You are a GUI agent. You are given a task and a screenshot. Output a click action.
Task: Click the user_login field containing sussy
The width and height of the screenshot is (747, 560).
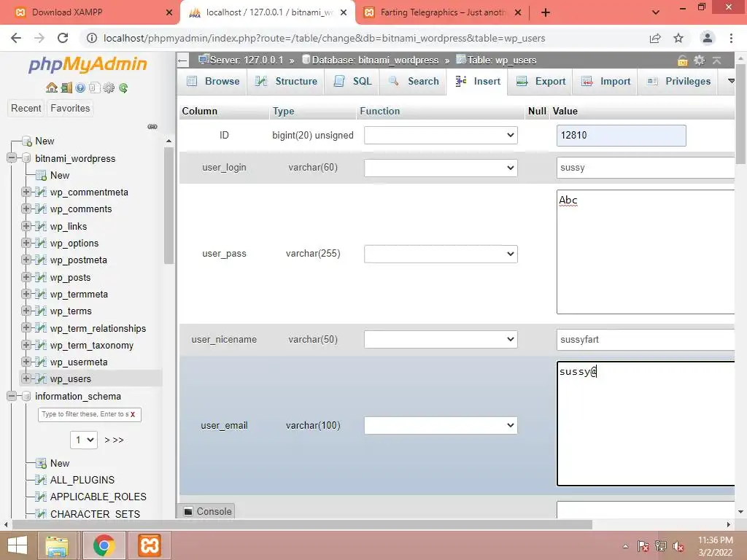646,168
